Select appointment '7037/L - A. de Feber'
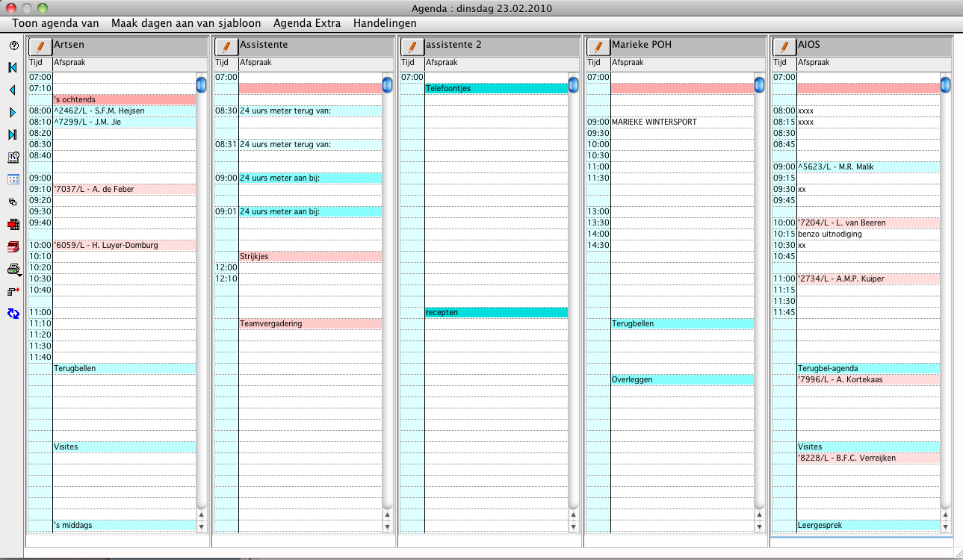The image size is (963, 560). pos(124,189)
